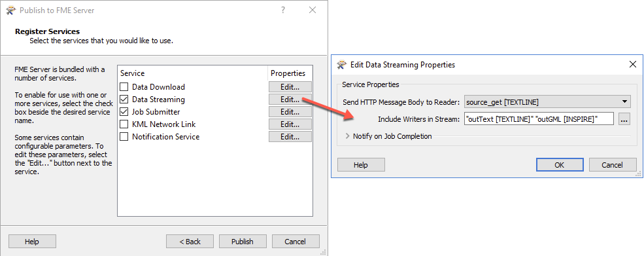
Task: Select the Job Submitter service label
Action: click(x=156, y=111)
